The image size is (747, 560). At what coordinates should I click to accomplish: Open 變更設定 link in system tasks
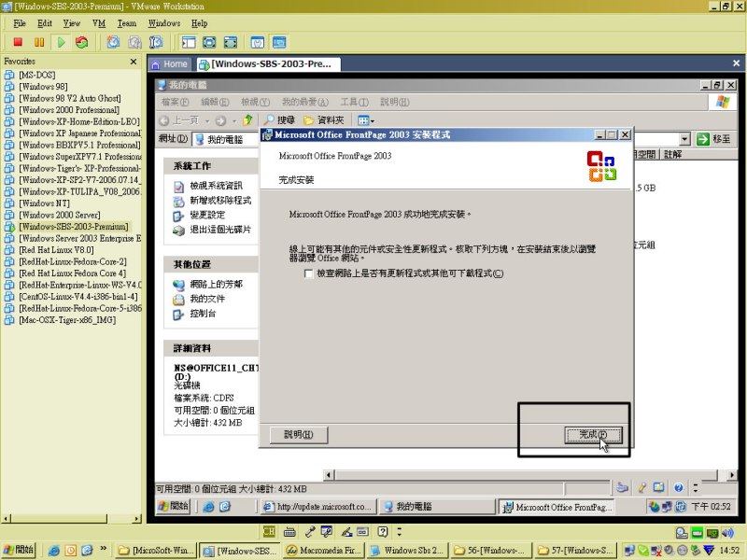coord(207,216)
